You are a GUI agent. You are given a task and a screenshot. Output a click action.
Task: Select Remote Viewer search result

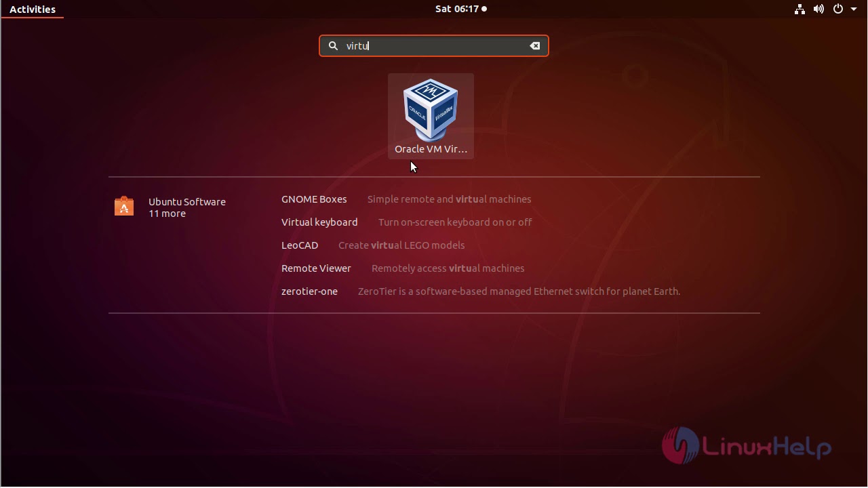(316, 268)
